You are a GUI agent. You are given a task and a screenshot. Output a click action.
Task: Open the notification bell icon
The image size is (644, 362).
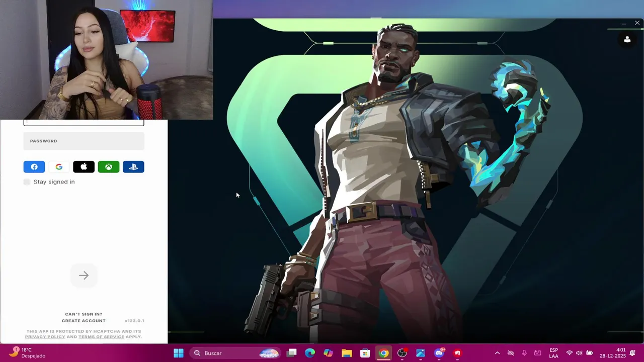(633, 353)
